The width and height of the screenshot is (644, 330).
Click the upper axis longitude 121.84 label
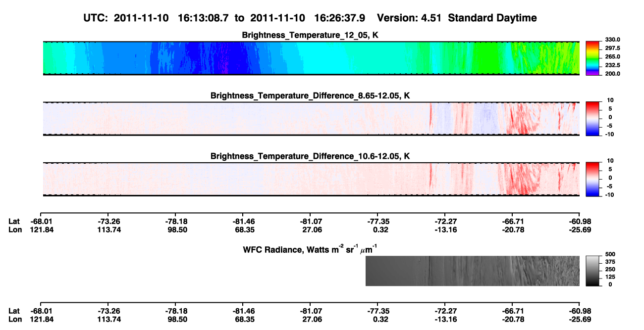[41, 229]
